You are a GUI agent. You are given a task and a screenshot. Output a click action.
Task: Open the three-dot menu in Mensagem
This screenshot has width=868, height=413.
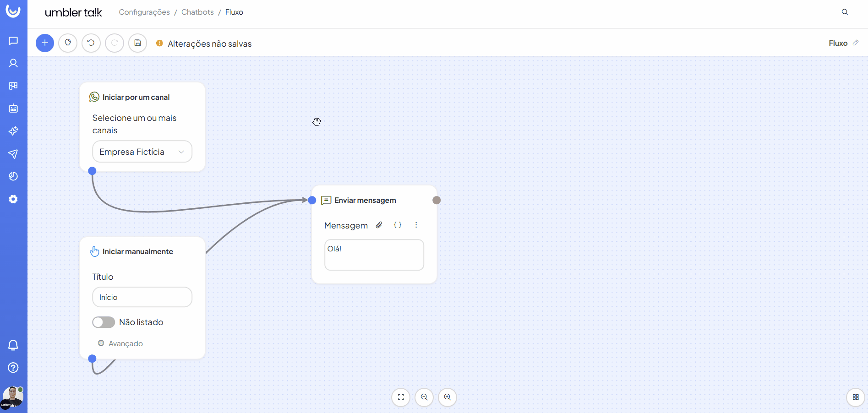416,225
